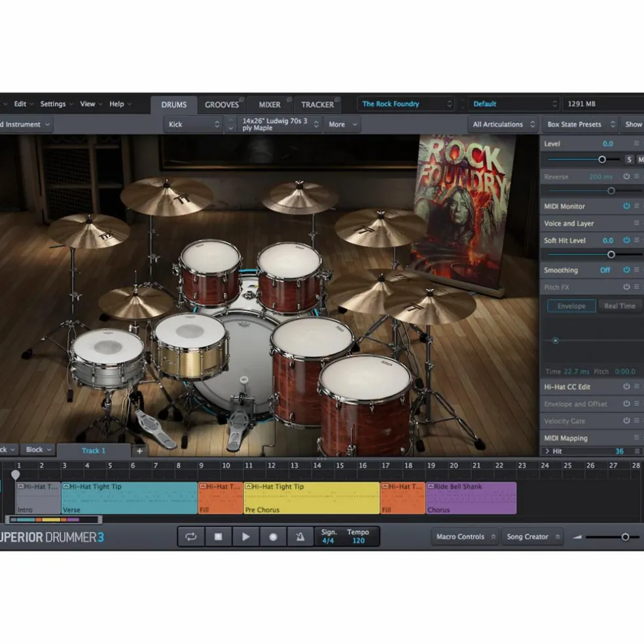The image size is (644, 644).
Task: Open MIDI Mapping options menu icon
Action: coord(636,437)
